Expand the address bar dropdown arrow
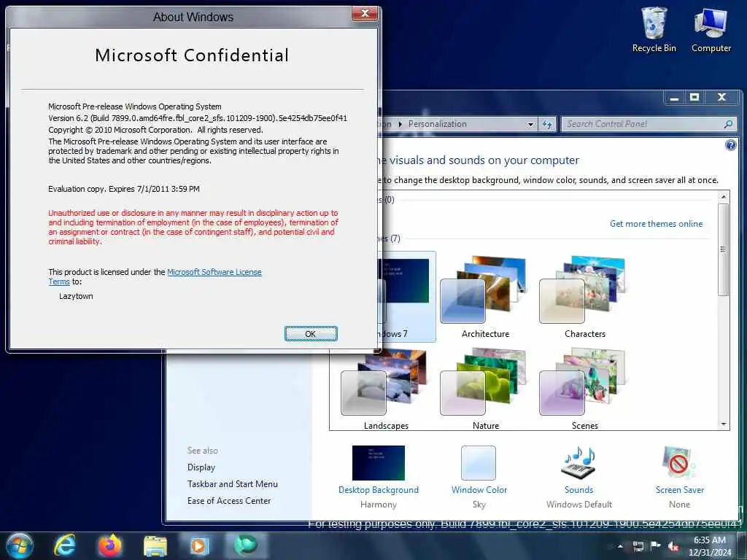The image size is (747, 560). 530,125
